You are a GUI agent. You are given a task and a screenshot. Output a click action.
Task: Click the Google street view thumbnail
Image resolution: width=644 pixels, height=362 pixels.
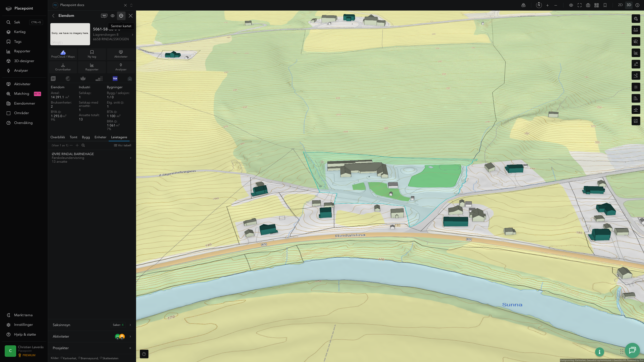70,34
